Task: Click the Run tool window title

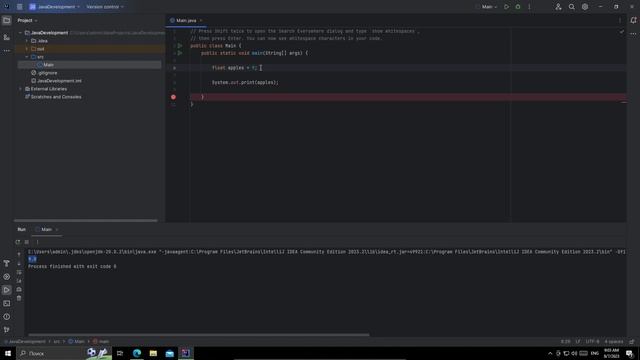Action: click(22, 229)
